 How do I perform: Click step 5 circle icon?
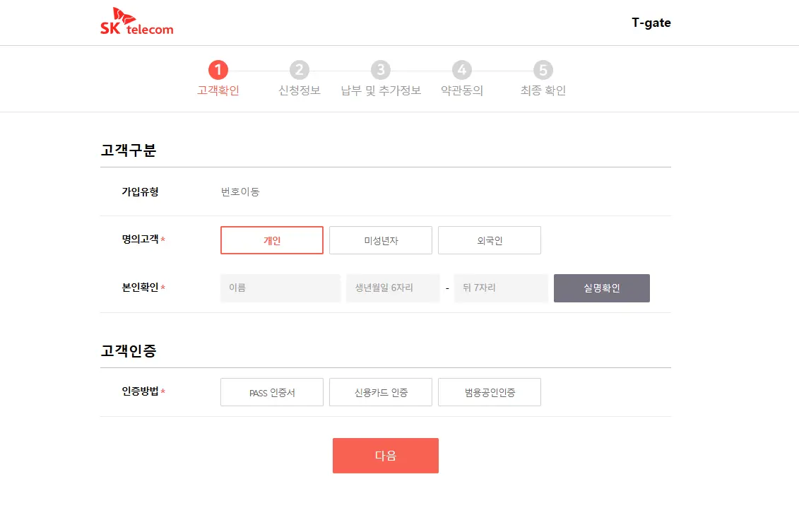(543, 70)
